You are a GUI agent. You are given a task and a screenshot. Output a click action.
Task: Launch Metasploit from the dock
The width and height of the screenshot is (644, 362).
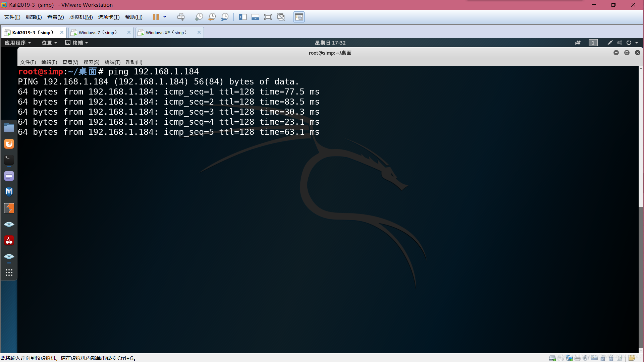(x=9, y=192)
